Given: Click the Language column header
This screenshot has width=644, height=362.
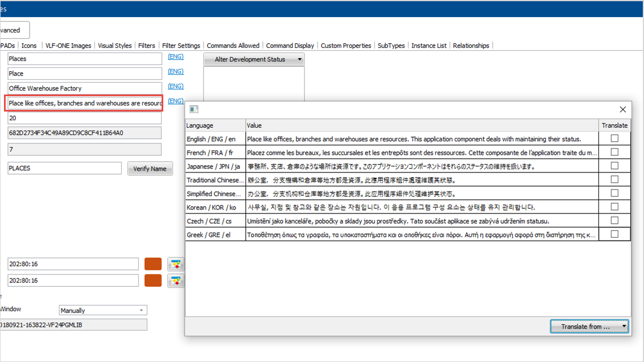Looking at the screenshot, I should click(215, 125).
